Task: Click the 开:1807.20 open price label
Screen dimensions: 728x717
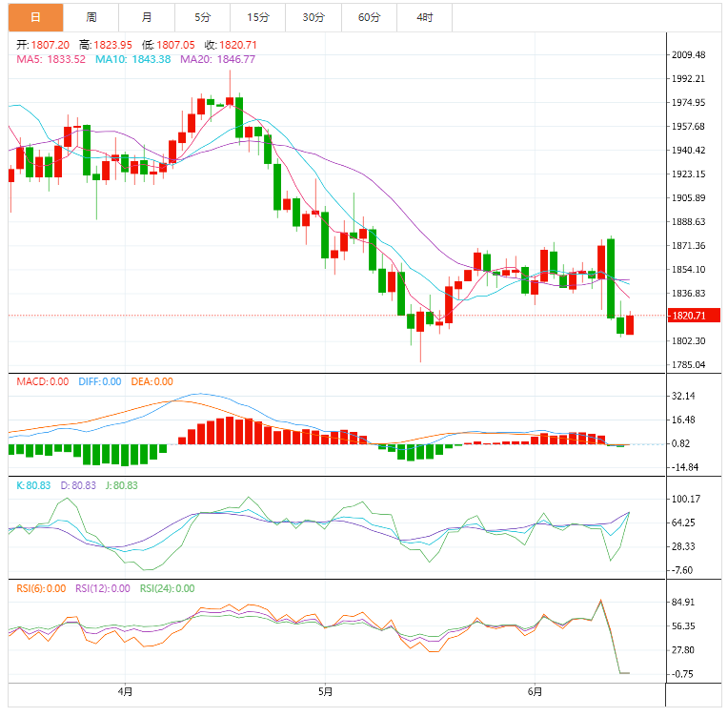Action: (x=43, y=45)
